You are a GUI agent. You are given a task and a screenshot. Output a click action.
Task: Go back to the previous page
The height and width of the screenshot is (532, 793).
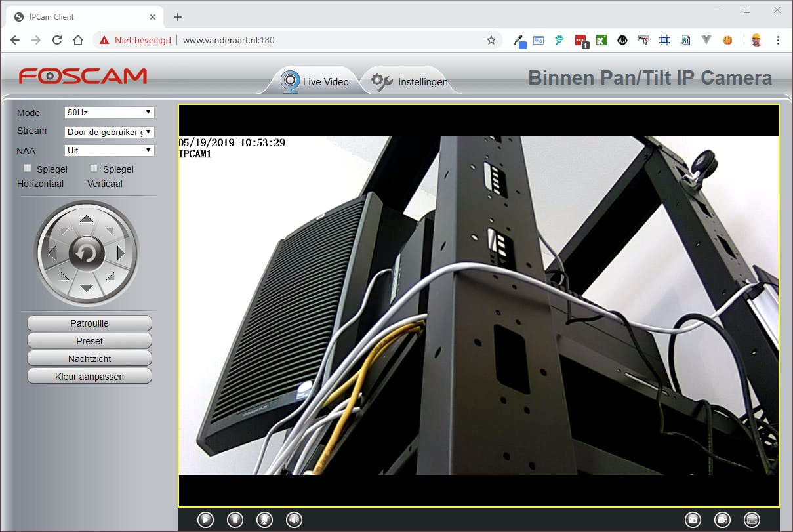point(15,40)
